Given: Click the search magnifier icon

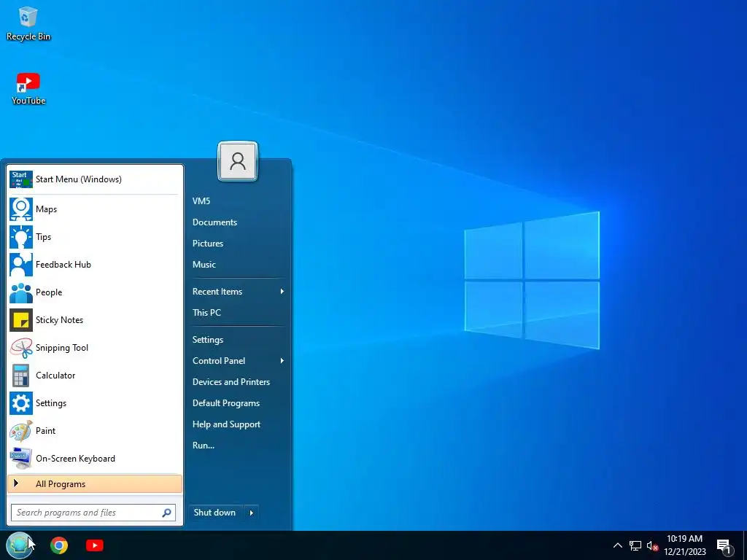Looking at the screenshot, I should point(166,513).
